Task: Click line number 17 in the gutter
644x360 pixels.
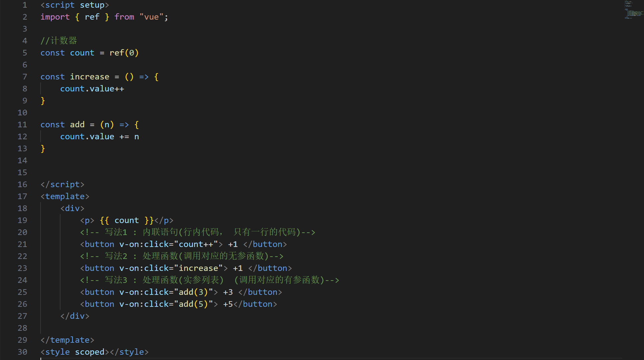Action: coord(22,196)
